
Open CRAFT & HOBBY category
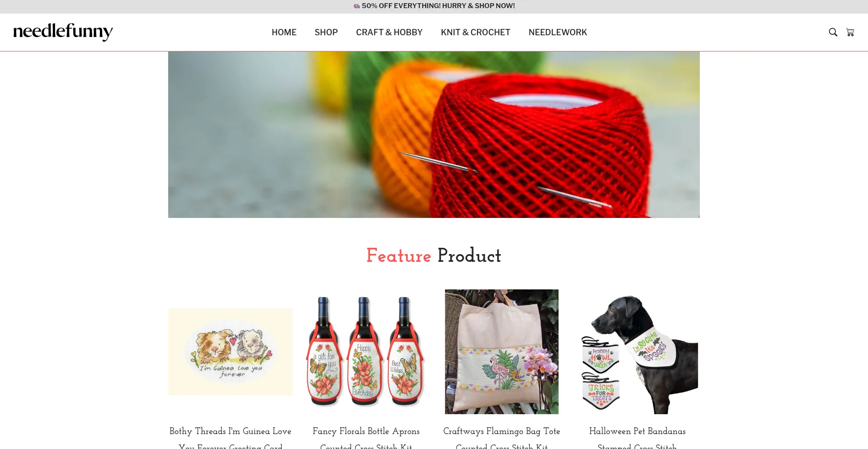tap(389, 32)
